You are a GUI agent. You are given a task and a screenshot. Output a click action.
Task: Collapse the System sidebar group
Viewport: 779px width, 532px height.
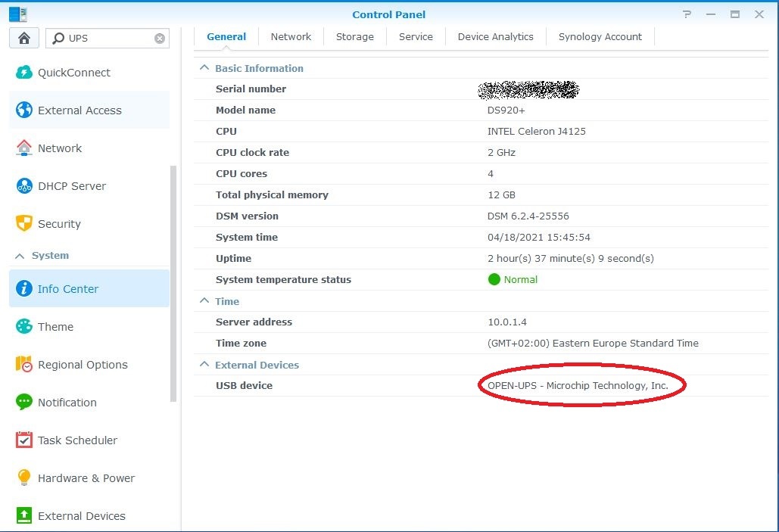coord(20,256)
